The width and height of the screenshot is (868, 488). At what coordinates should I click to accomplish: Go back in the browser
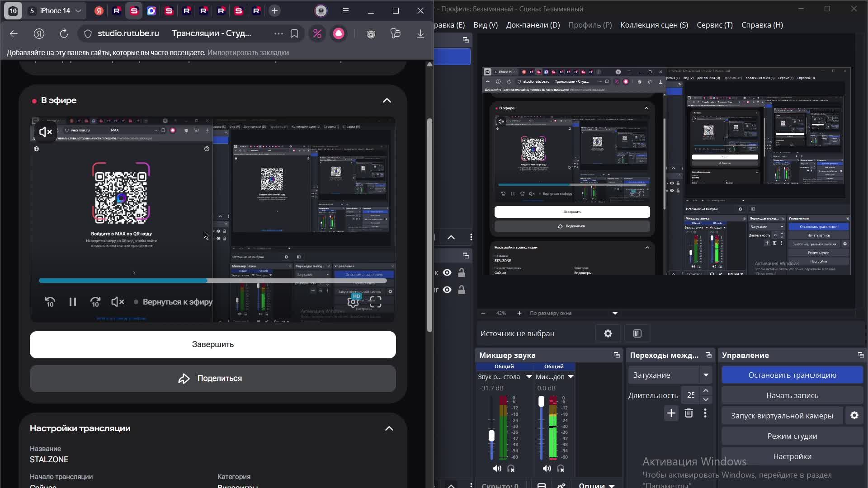click(x=14, y=33)
